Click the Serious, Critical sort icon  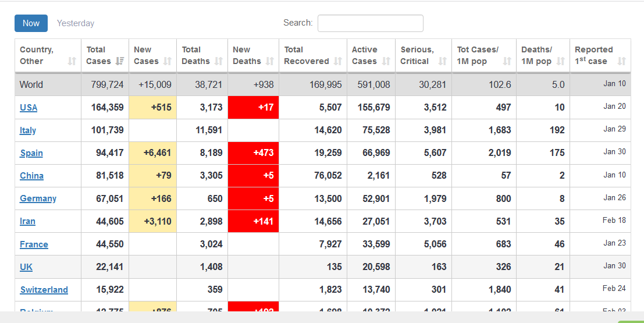tap(443, 61)
